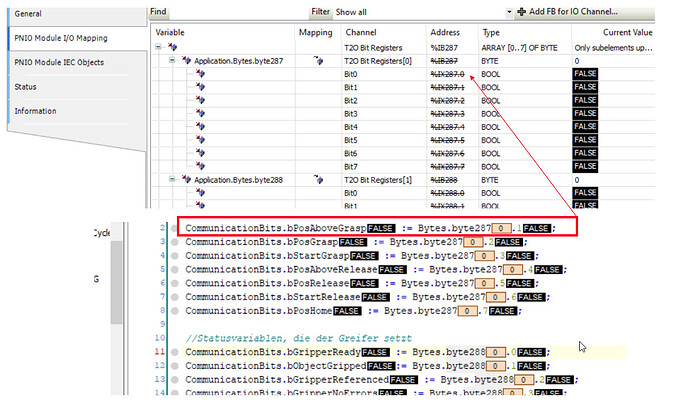Click the BYTE type cell of byte288 row

[489, 180]
